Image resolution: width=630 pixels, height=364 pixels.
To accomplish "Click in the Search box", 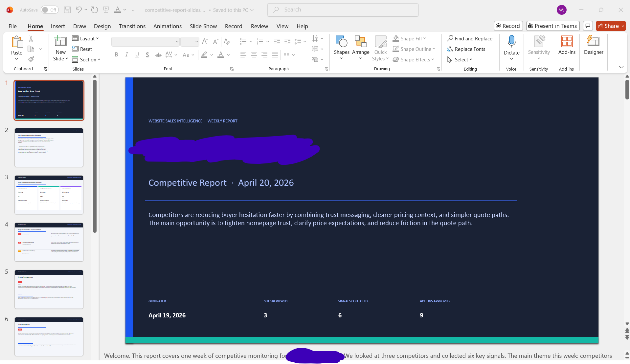I will click(343, 10).
